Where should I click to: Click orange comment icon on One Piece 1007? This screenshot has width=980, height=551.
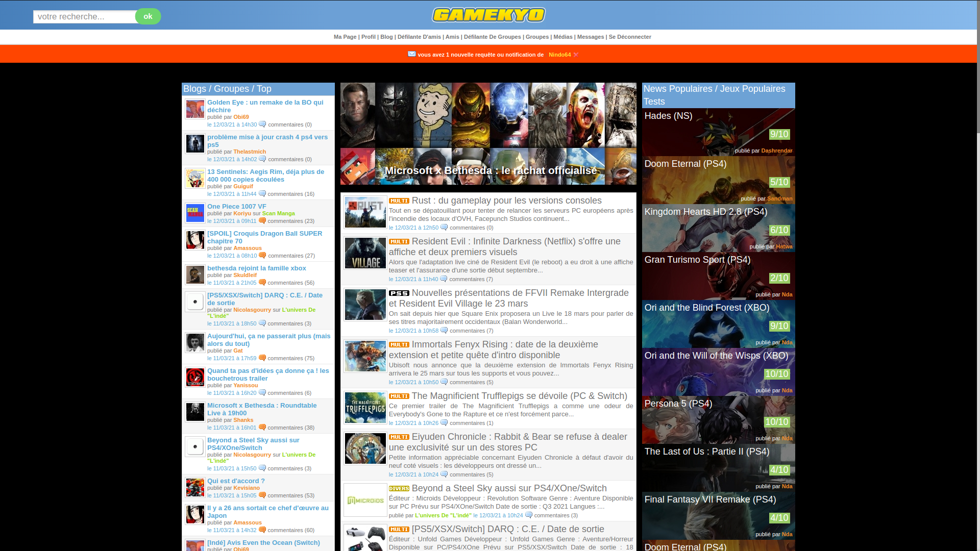262,221
